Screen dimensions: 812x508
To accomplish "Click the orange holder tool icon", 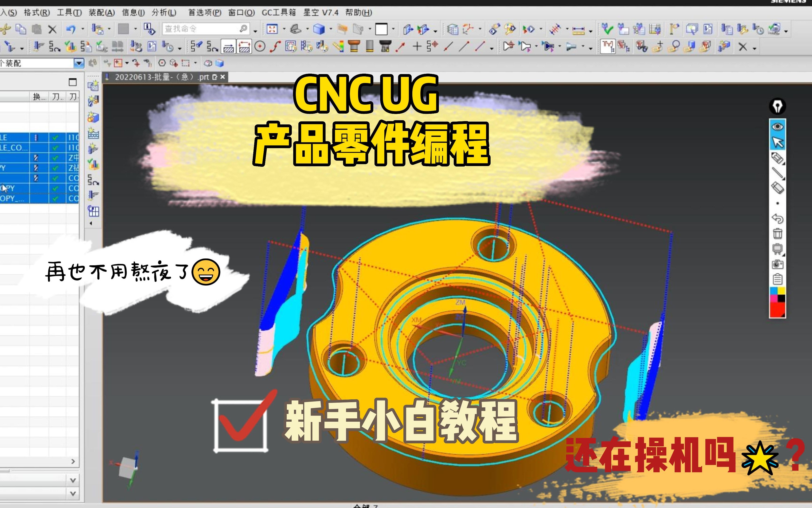I will pos(354,46).
